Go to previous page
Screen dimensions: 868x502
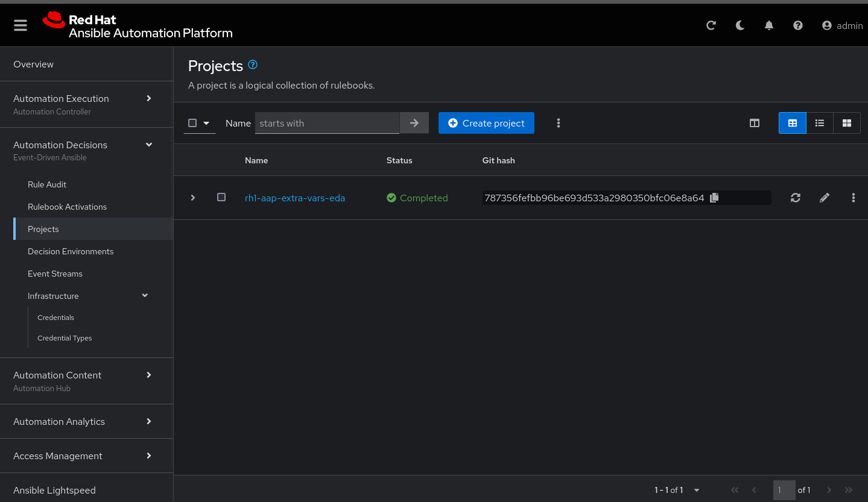click(754, 490)
